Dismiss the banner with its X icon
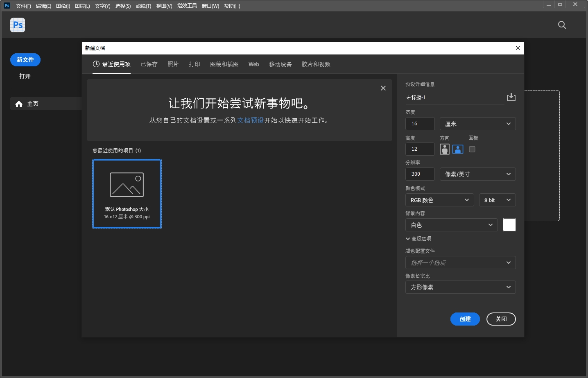Viewport: 588px width, 378px height. coord(383,88)
